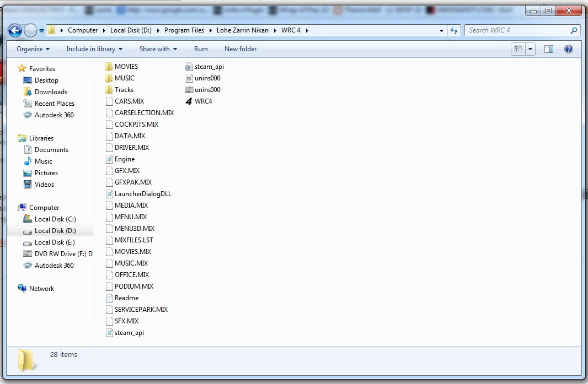Click the Forward navigation arrow
The width and height of the screenshot is (588, 384).
(30, 30)
